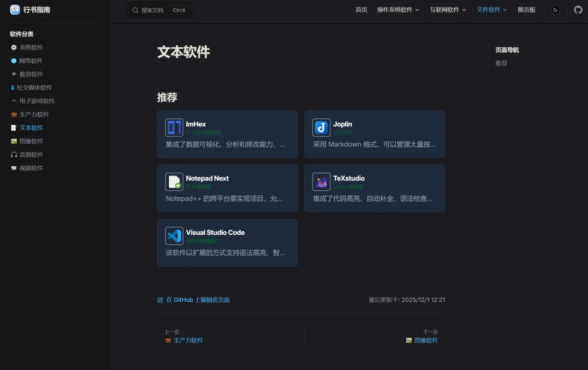Click the picture icon beside 图像软件 in sidebar

click(x=14, y=141)
